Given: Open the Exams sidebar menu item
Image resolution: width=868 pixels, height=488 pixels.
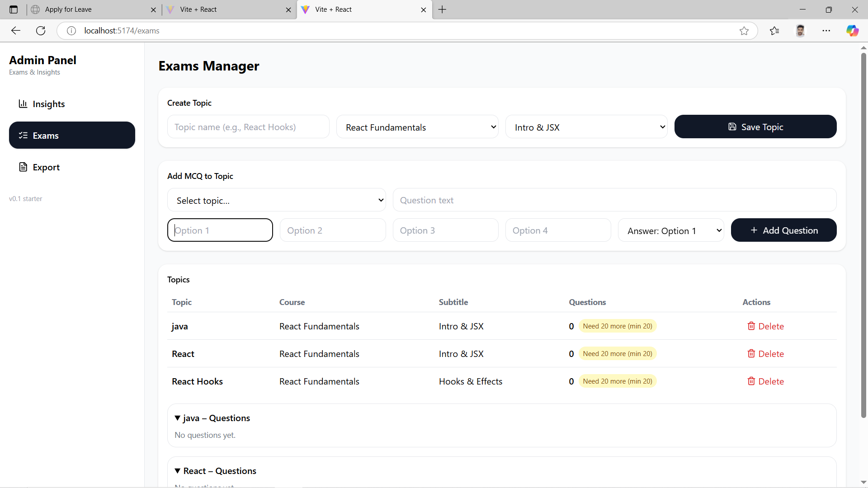Looking at the screenshot, I should click(x=72, y=136).
